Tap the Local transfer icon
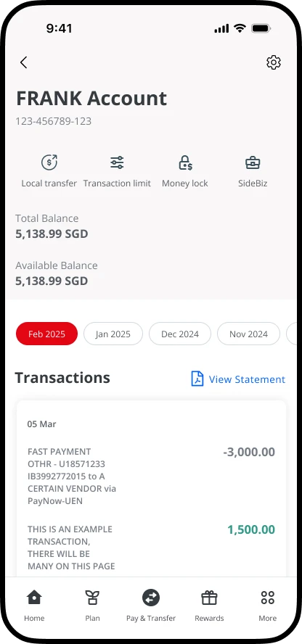This screenshot has height=644, width=302. (x=49, y=162)
